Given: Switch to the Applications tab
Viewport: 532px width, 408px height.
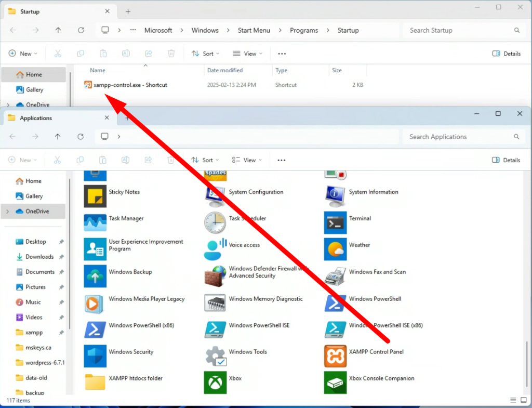Looking at the screenshot, I should [59, 118].
